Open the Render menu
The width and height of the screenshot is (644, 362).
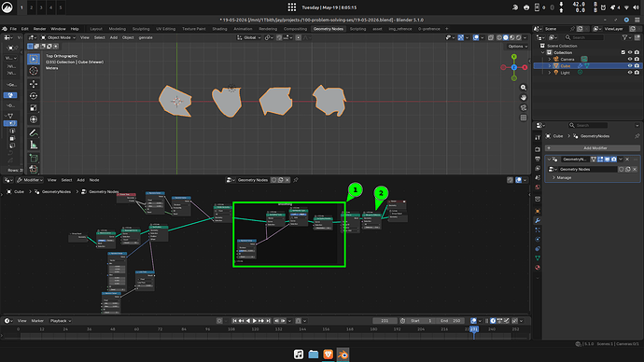pos(39,29)
